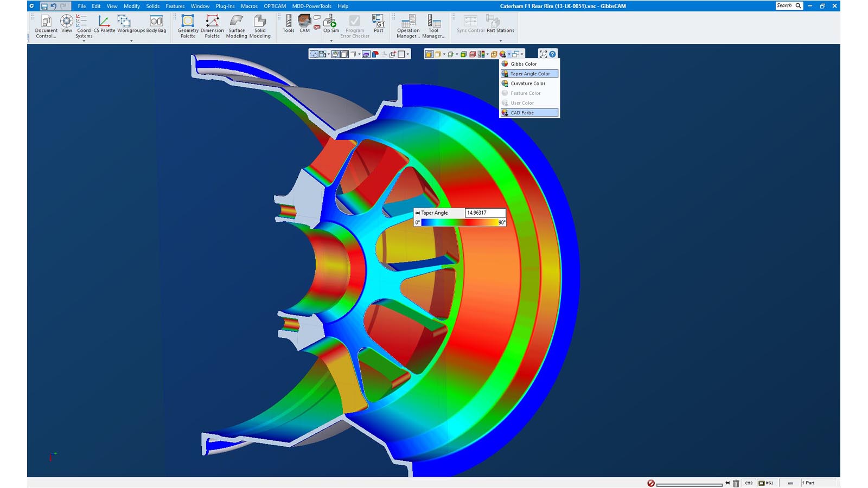Open the Solids menu

152,6
